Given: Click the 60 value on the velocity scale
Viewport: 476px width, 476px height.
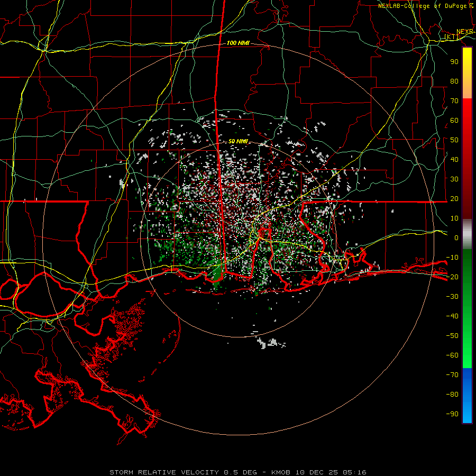Looking at the screenshot, I should (x=454, y=121).
